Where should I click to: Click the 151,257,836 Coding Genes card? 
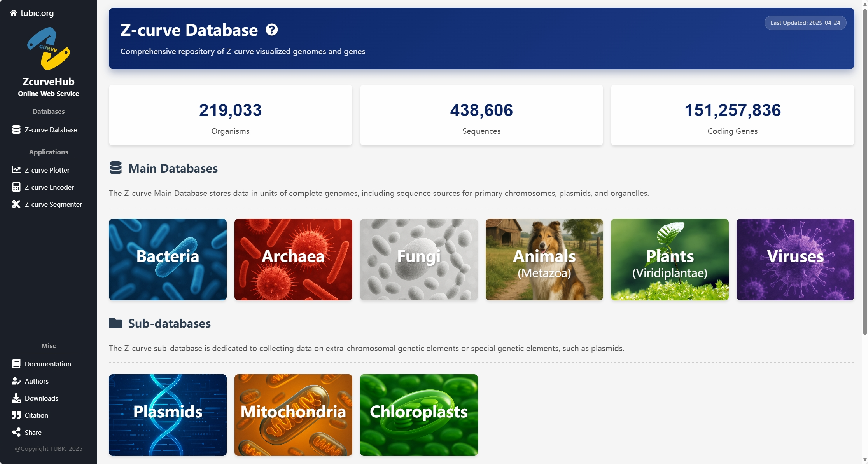pos(733,115)
